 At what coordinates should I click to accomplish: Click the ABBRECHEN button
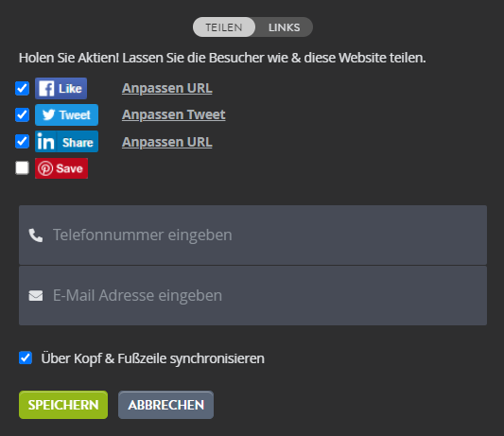tap(165, 405)
